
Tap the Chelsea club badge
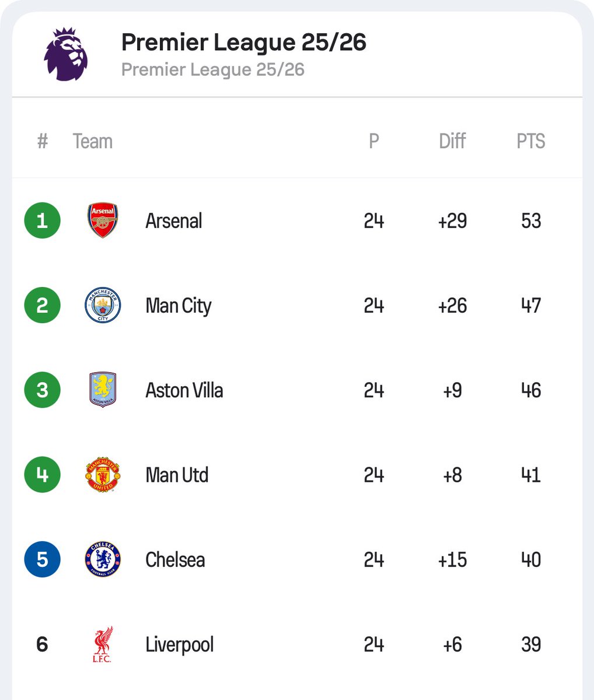point(103,559)
